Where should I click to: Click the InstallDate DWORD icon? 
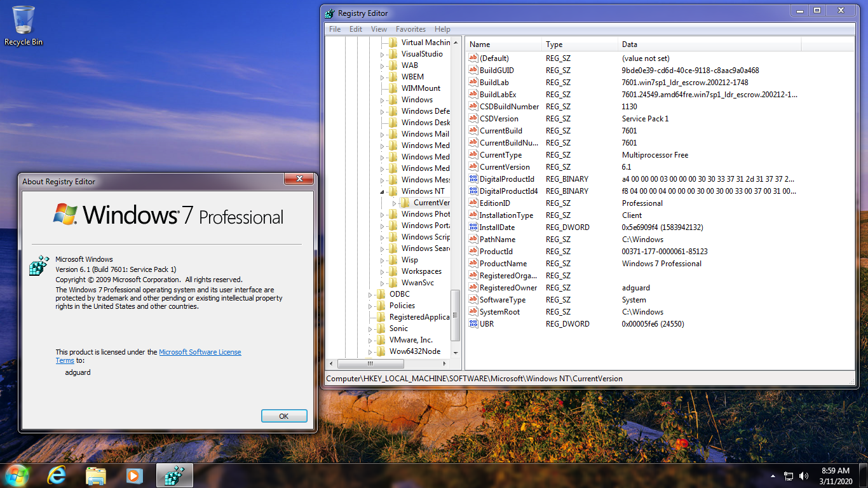[473, 227]
